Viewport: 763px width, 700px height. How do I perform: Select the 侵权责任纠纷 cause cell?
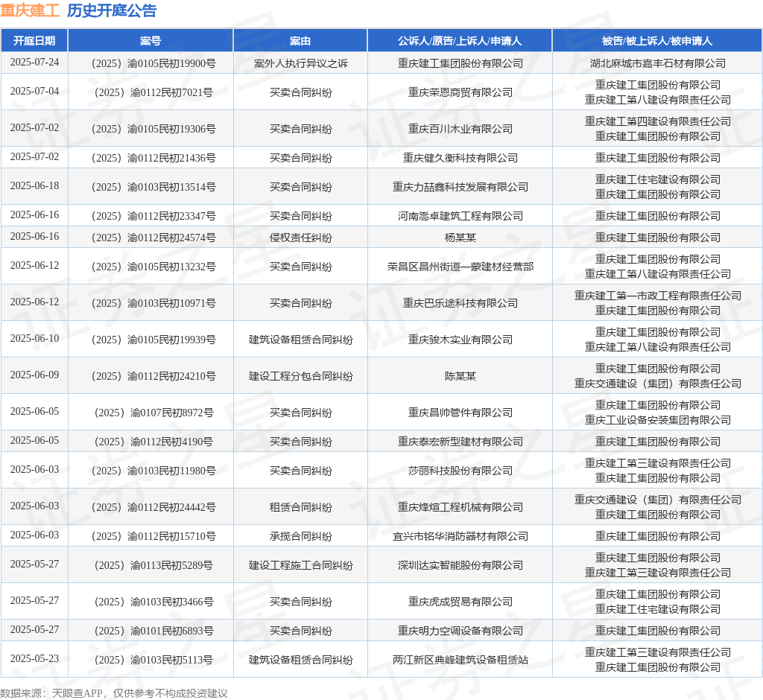click(301, 238)
